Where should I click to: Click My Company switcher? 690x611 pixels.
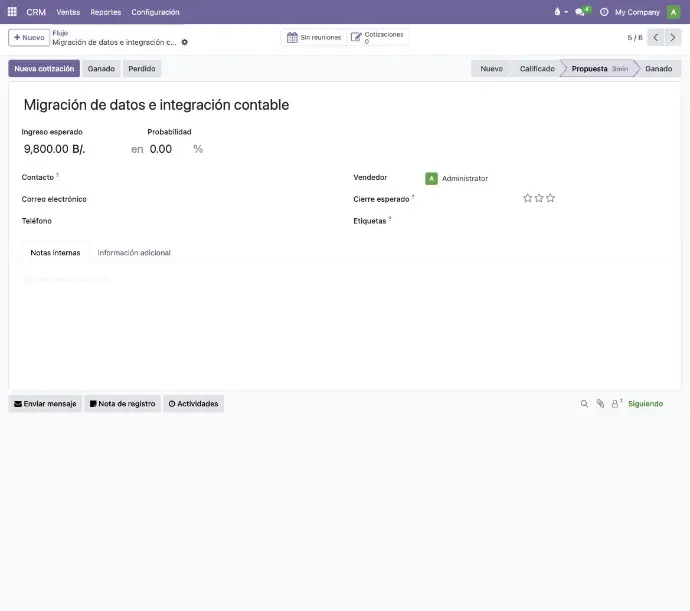637,12
